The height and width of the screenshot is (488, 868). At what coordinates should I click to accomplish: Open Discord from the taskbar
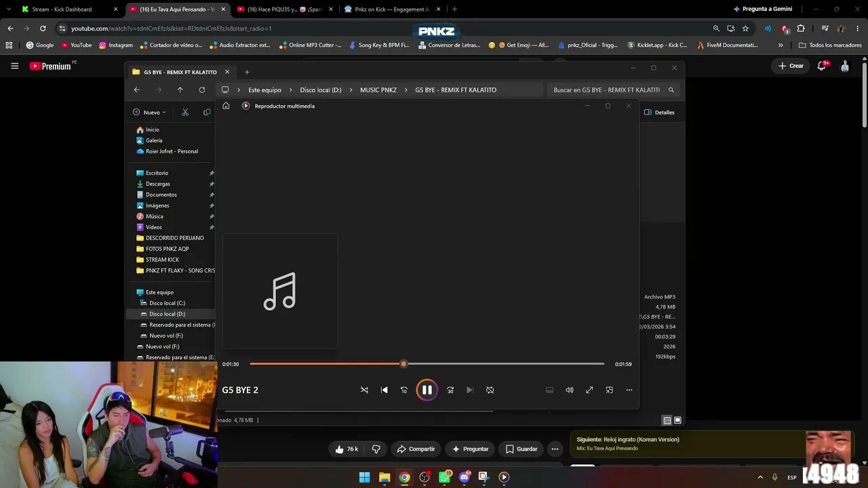tap(465, 477)
